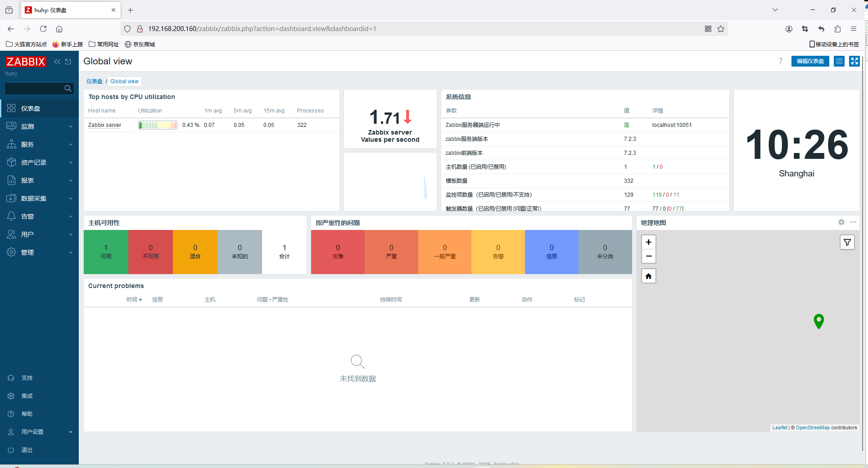
Task: Click chevron next to 资产记录
Action: (x=71, y=162)
